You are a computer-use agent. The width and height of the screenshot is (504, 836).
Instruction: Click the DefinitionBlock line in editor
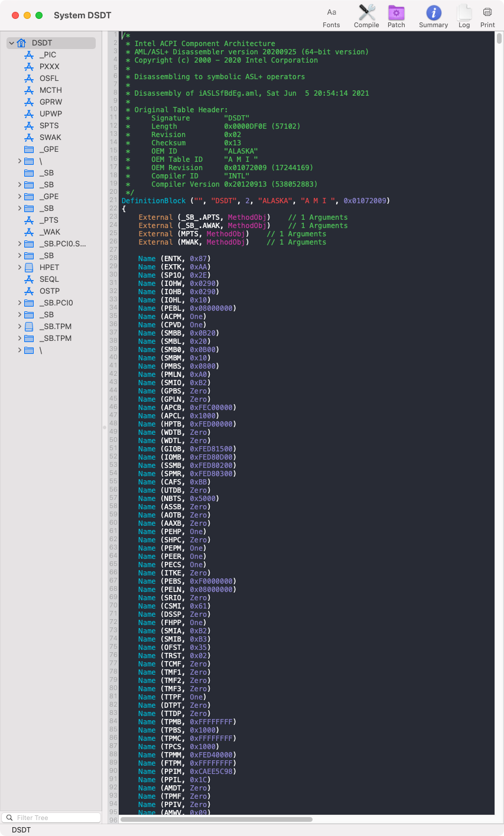click(255, 201)
